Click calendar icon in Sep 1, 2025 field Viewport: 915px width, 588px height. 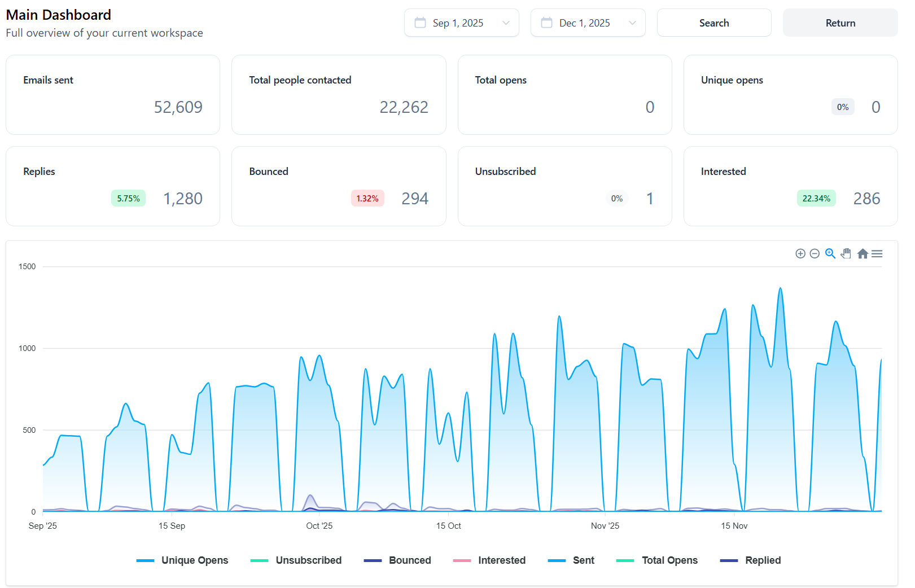point(420,23)
